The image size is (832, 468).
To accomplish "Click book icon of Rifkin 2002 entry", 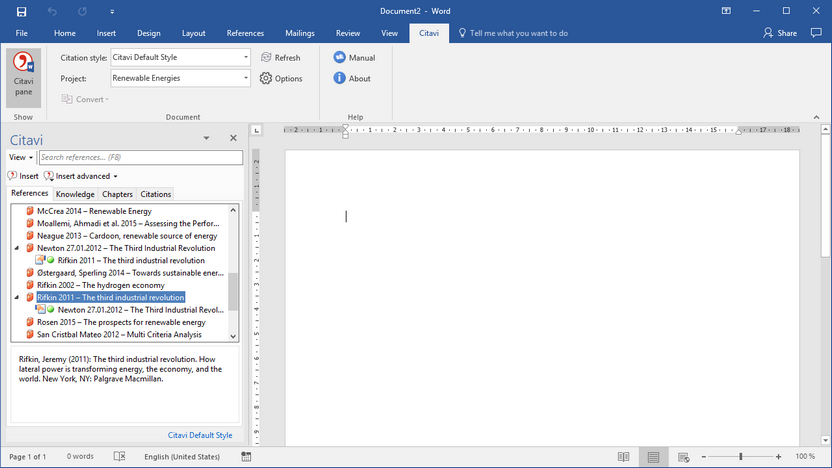I will pyautogui.click(x=30, y=285).
